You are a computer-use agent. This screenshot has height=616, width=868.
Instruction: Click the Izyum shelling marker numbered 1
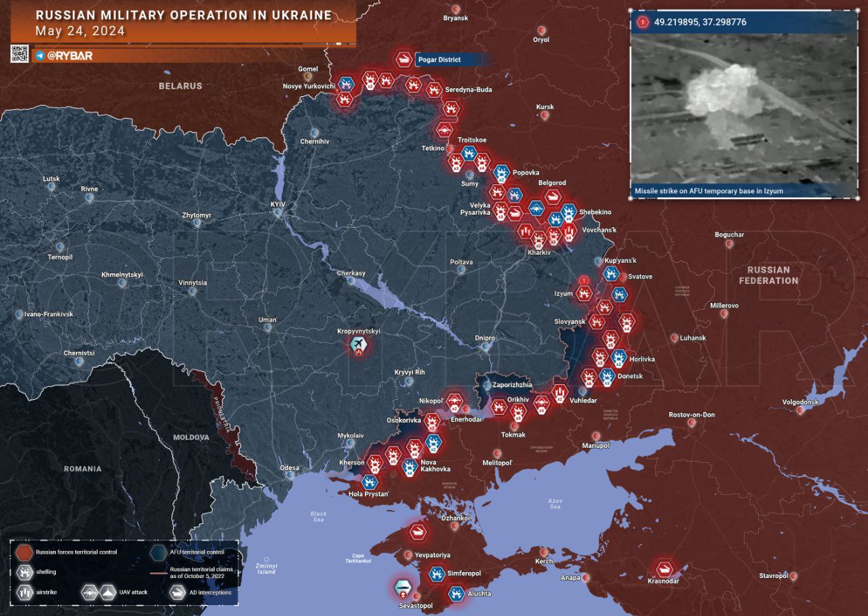[583, 293]
